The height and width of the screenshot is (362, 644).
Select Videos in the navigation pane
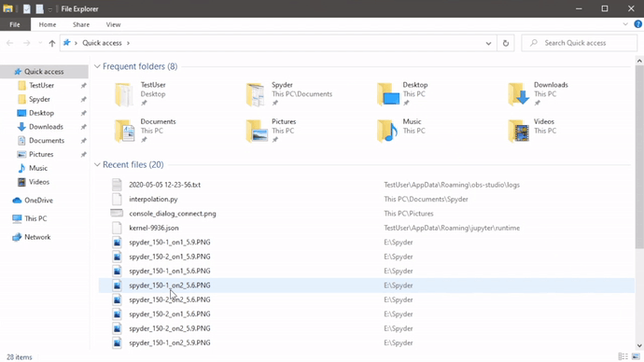[x=39, y=182]
